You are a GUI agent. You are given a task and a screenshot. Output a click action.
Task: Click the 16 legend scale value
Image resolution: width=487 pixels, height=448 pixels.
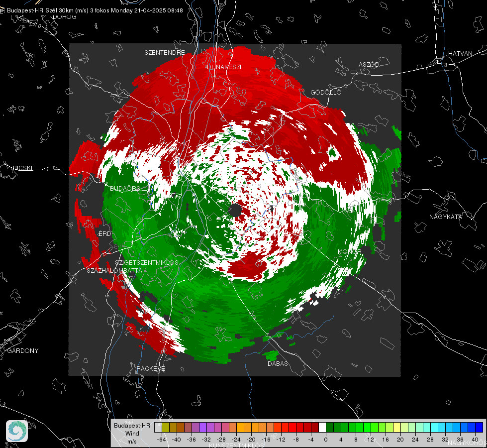pyautogui.click(x=386, y=440)
